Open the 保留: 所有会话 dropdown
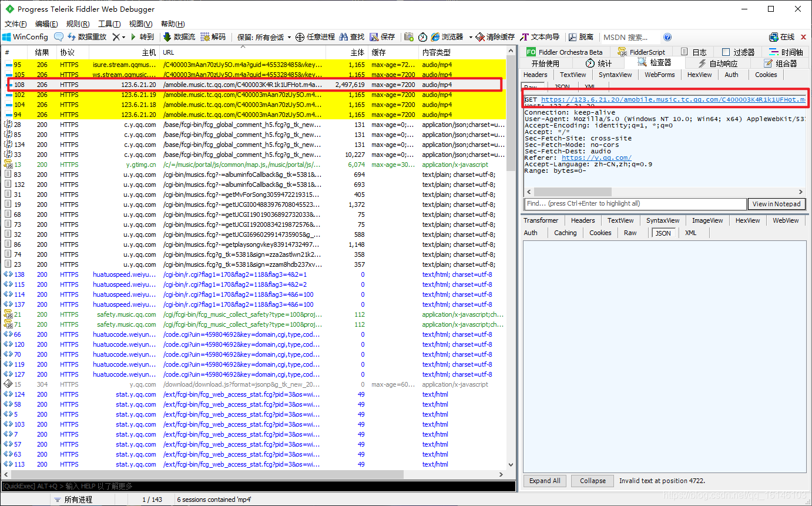 [264, 36]
